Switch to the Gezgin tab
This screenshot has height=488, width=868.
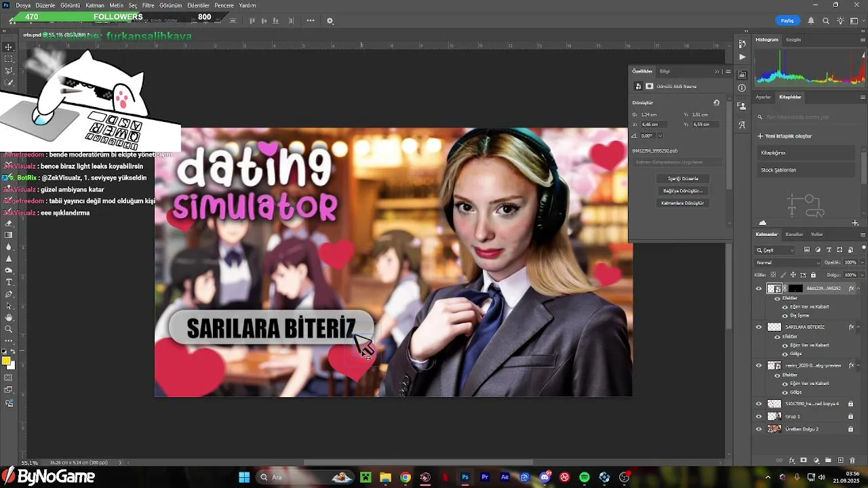[793, 39]
